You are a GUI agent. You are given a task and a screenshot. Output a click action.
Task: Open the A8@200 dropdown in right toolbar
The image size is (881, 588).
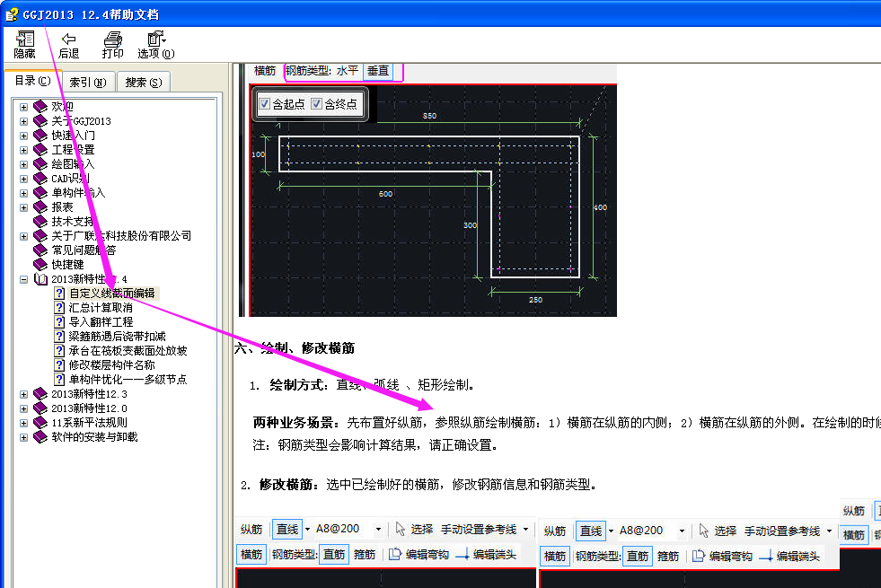(683, 531)
